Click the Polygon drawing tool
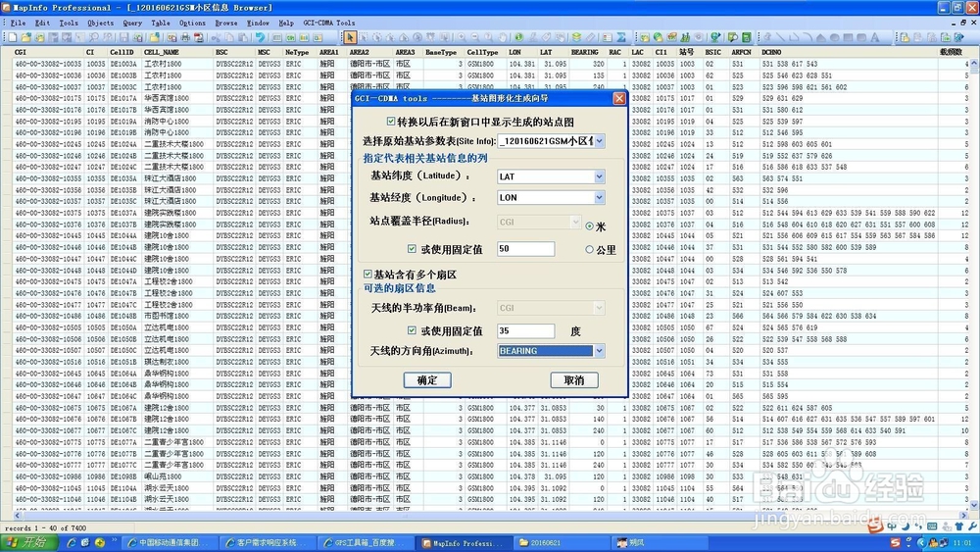980x552 pixels. [x=821, y=37]
